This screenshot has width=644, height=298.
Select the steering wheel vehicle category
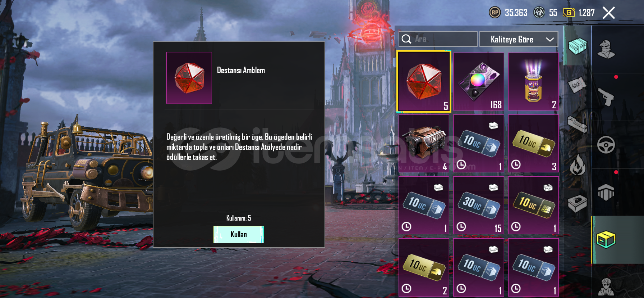[x=606, y=145]
